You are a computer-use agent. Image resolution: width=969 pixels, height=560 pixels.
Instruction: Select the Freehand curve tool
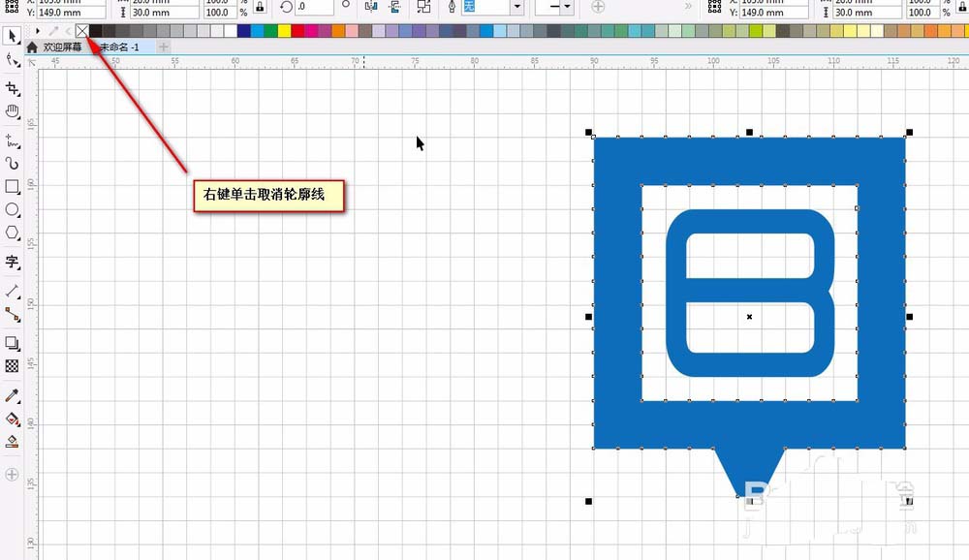12,141
